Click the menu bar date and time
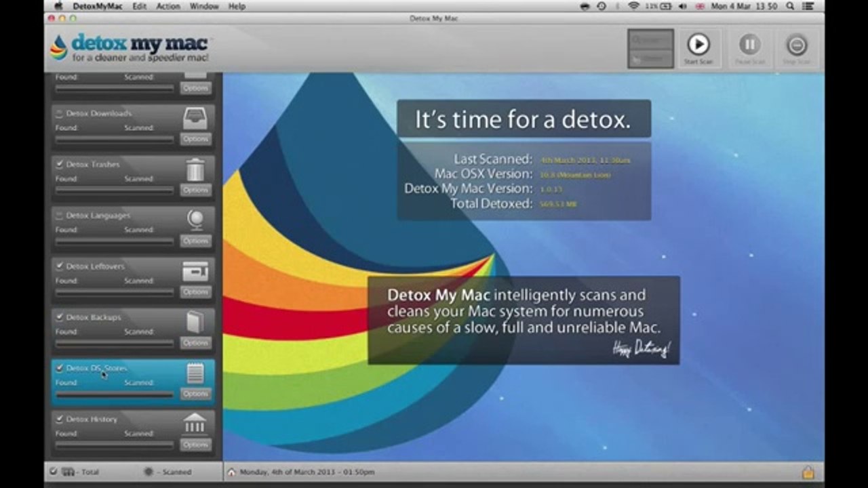This screenshot has height=488, width=868. [744, 6]
